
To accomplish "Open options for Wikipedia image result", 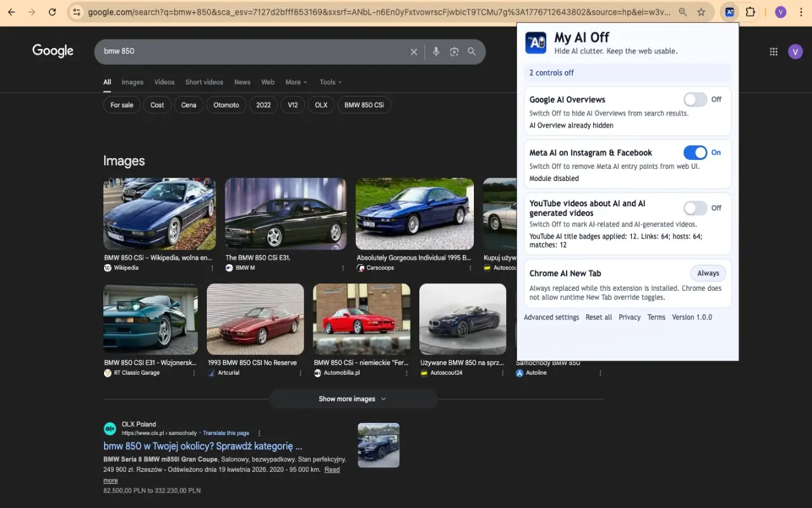I will pos(212,268).
